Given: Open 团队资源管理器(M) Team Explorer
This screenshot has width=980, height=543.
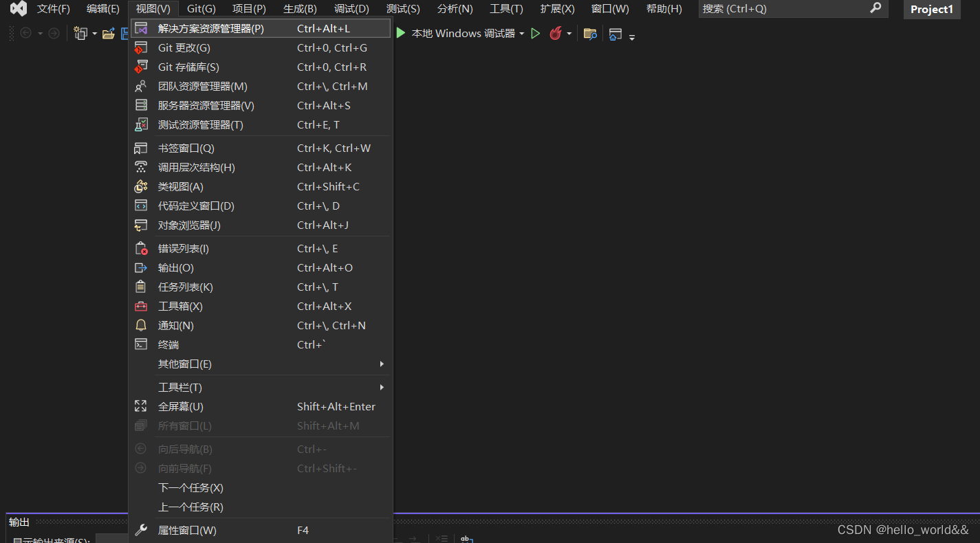Looking at the screenshot, I should point(261,86).
